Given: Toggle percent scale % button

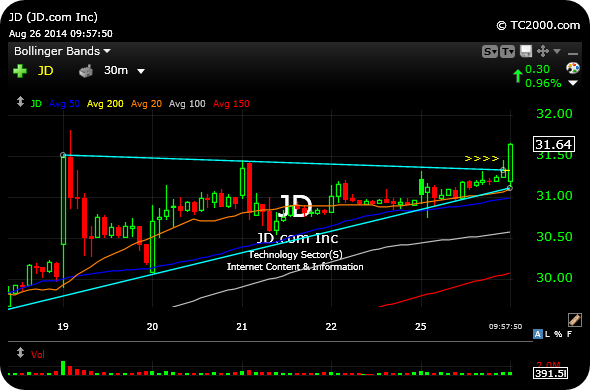Looking at the screenshot, I should pos(558,334).
